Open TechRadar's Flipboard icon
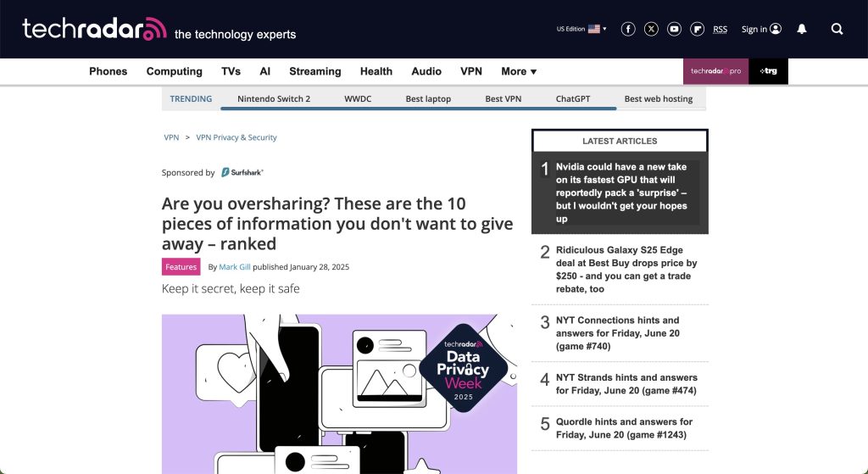Viewport: 868px width, 474px height. pos(698,29)
